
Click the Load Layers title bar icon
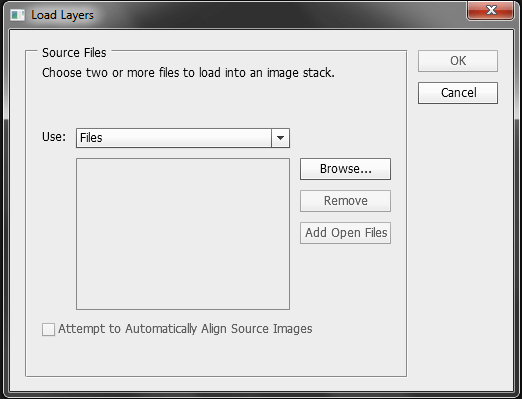tap(17, 15)
